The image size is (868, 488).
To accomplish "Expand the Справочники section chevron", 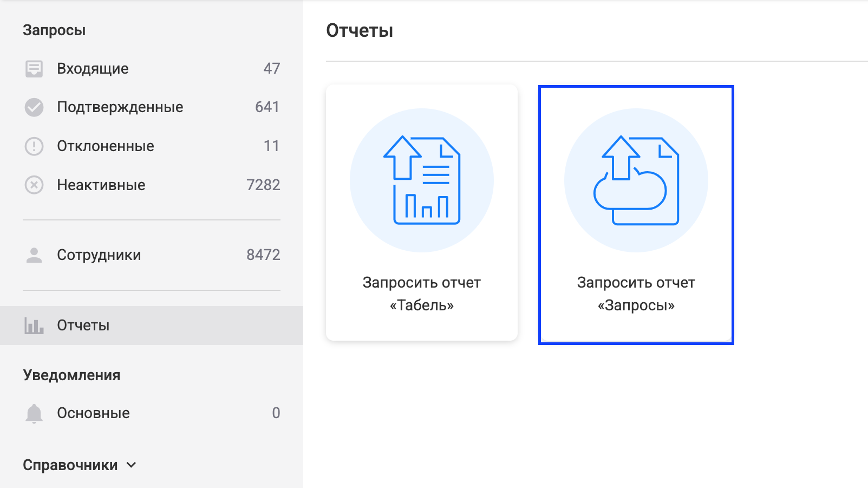I will tap(132, 465).
